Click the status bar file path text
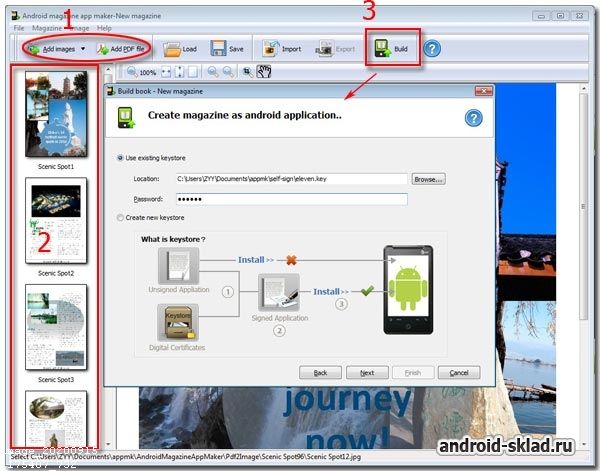Image resolution: width=600 pixels, height=471 pixels. click(x=186, y=456)
